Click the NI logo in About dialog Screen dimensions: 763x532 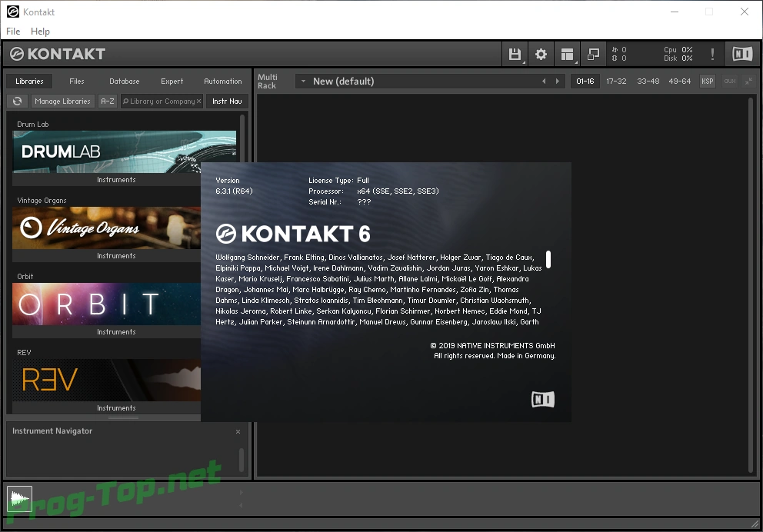543,400
